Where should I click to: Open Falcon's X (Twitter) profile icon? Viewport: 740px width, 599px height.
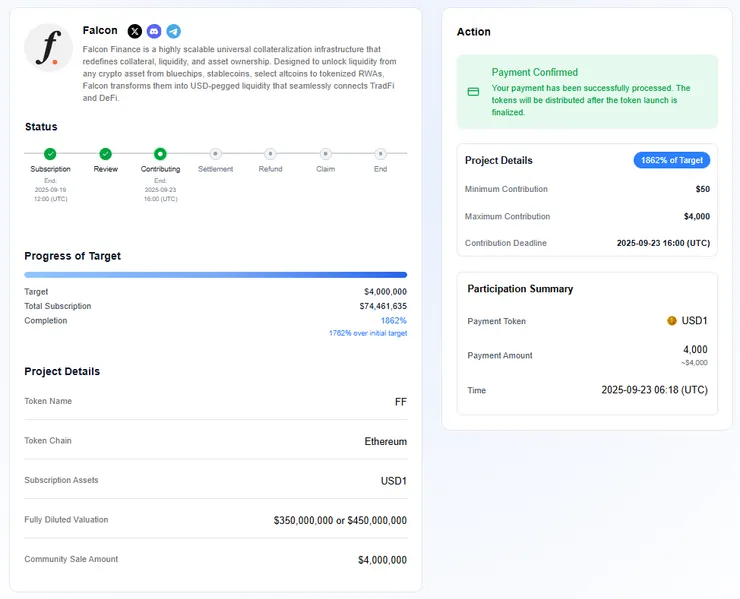click(135, 32)
